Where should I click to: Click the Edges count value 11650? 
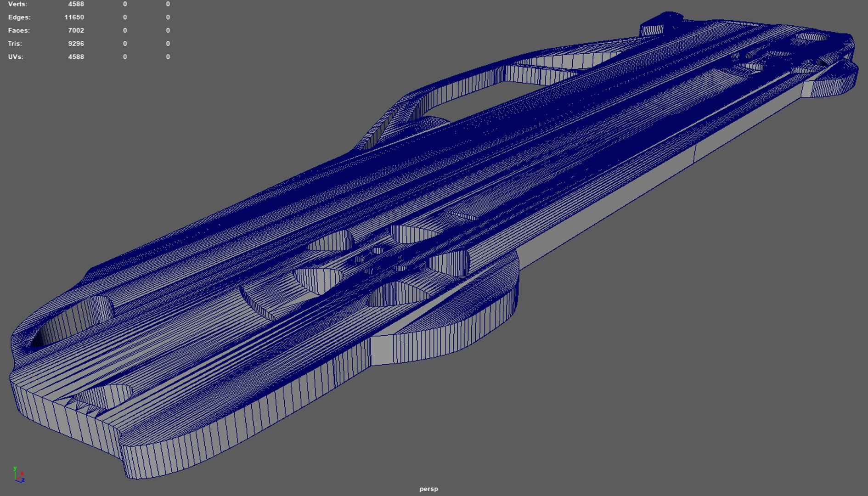(74, 17)
